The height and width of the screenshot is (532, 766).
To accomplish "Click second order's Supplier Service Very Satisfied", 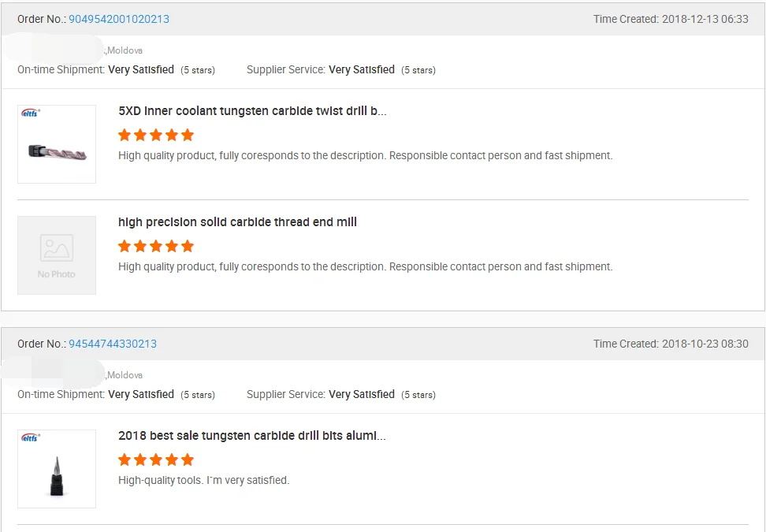I will (x=362, y=395).
